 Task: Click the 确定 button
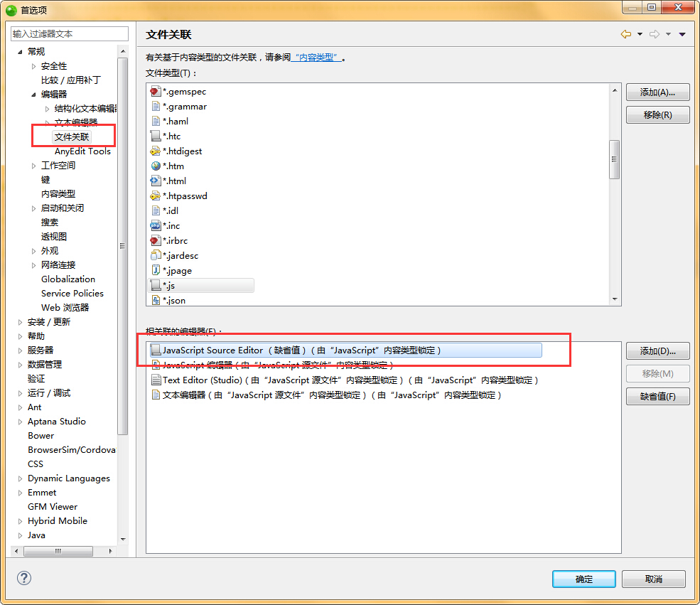point(583,579)
